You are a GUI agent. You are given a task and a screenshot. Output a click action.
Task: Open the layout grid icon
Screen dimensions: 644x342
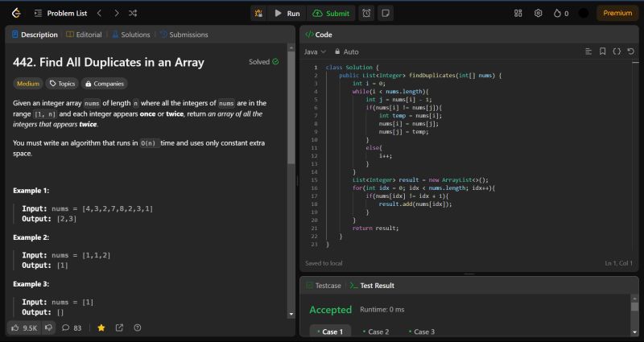coord(518,13)
